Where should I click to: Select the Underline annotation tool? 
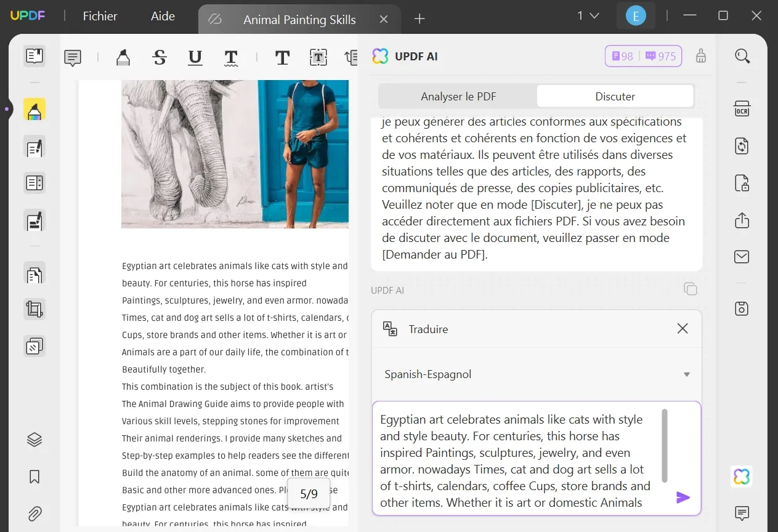click(195, 57)
